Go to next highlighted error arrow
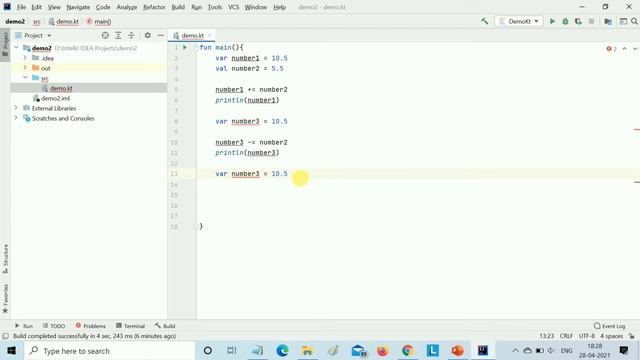Screen dimensions: 640x360 (x=635, y=49)
